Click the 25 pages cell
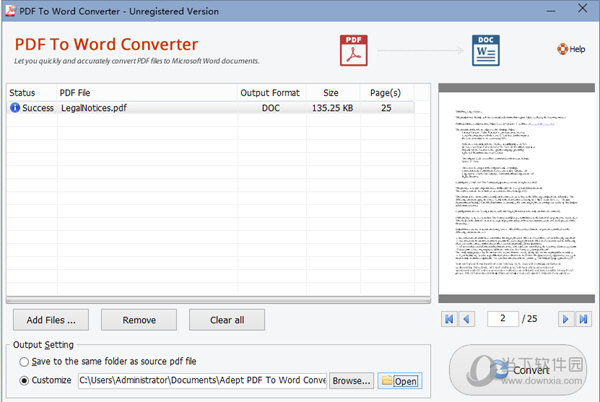 pyautogui.click(x=386, y=108)
